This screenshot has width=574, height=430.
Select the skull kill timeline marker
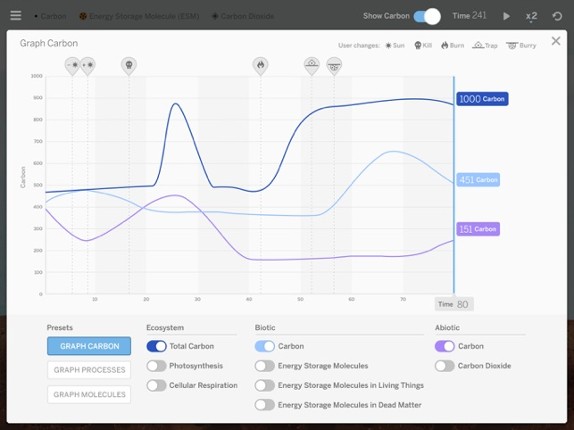(x=129, y=66)
